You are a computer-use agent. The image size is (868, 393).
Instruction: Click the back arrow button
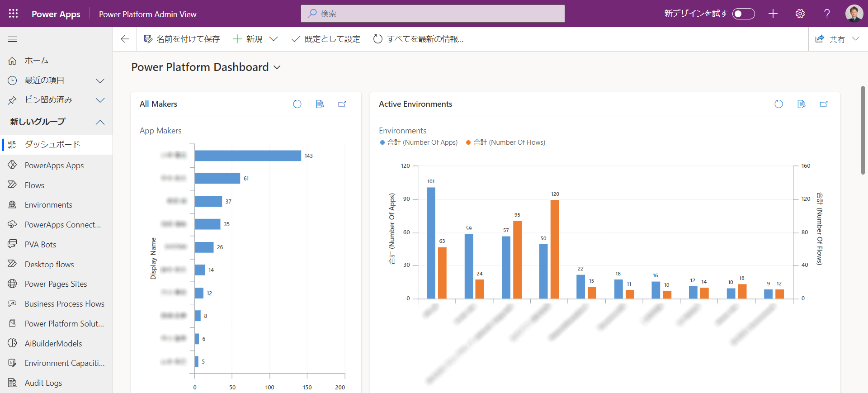tap(125, 39)
